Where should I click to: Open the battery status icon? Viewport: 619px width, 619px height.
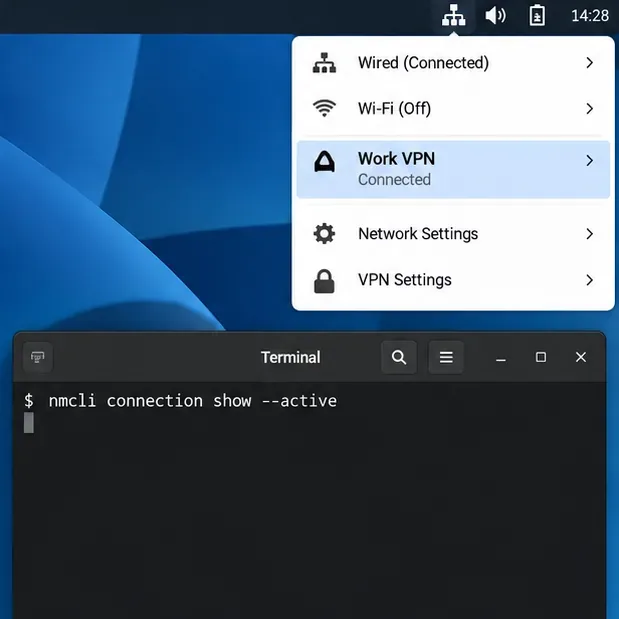(537, 16)
